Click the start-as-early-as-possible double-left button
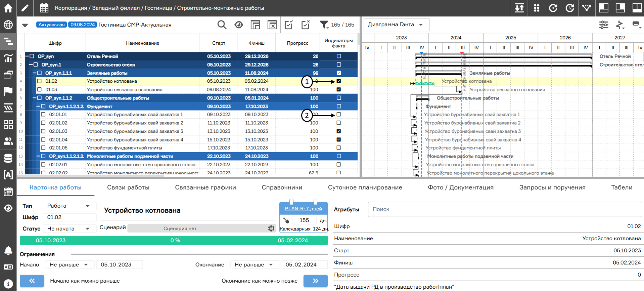 click(x=32, y=281)
